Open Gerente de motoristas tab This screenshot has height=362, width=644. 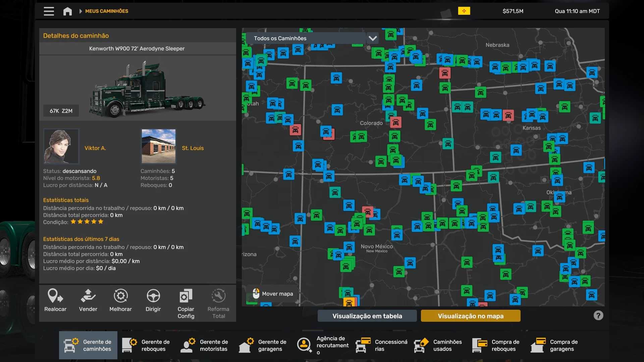(205, 345)
